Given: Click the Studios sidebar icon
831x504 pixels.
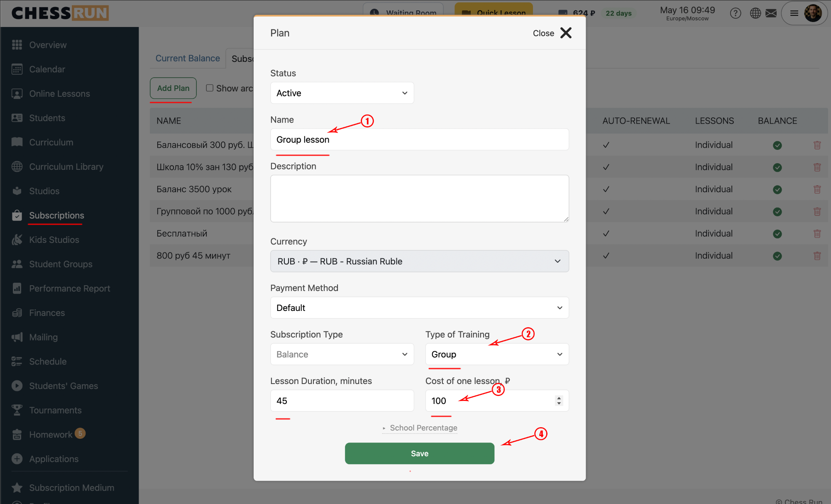Looking at the screenshot, I should [x=17, y=191].
